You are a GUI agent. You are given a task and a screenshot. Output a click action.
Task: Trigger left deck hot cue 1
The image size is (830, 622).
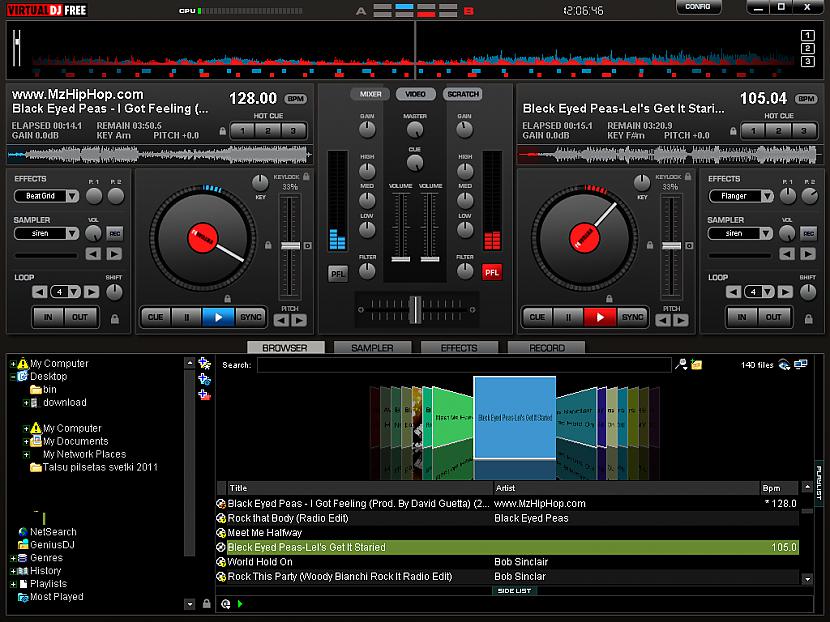click(242, 131)
